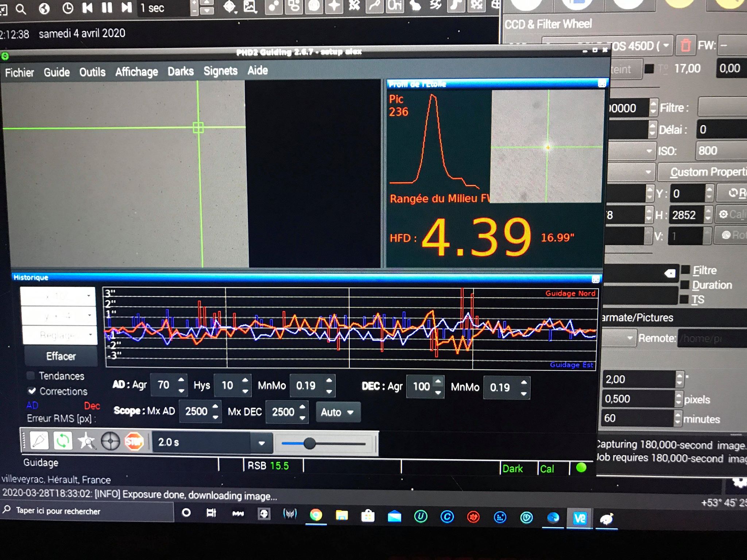
Task: Click the pause icon in the top toolbar
Action: [107, 8]
